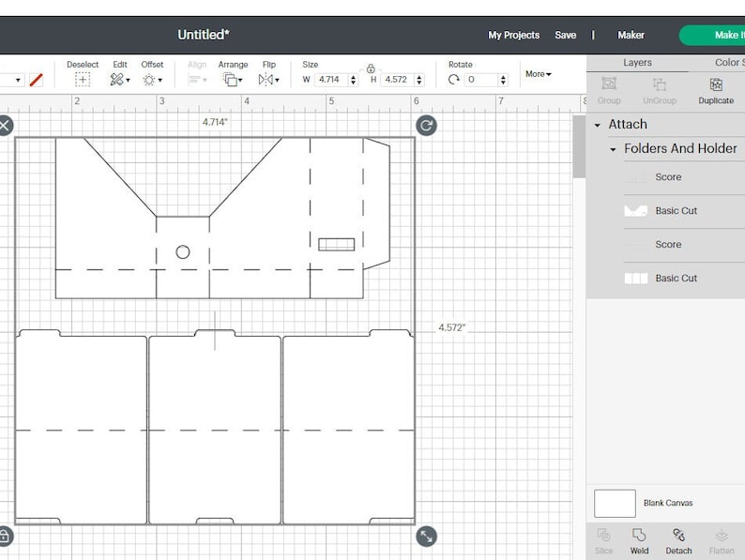This screenshot has height=560, width=745.
Task: Click the Deselect icon
Action: pyautogui.click(x=83, y=80)
